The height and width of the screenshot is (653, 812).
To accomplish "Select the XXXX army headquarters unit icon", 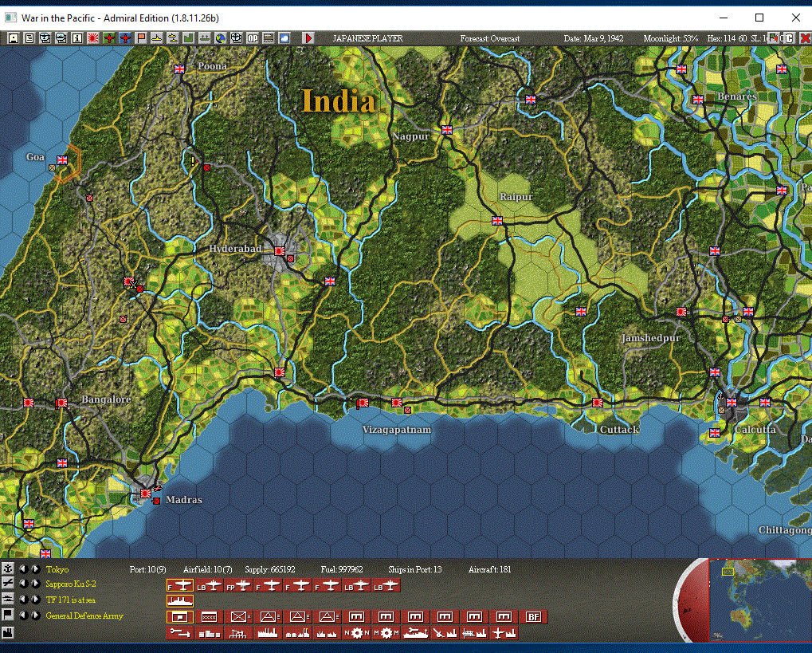I will (210, 617).
